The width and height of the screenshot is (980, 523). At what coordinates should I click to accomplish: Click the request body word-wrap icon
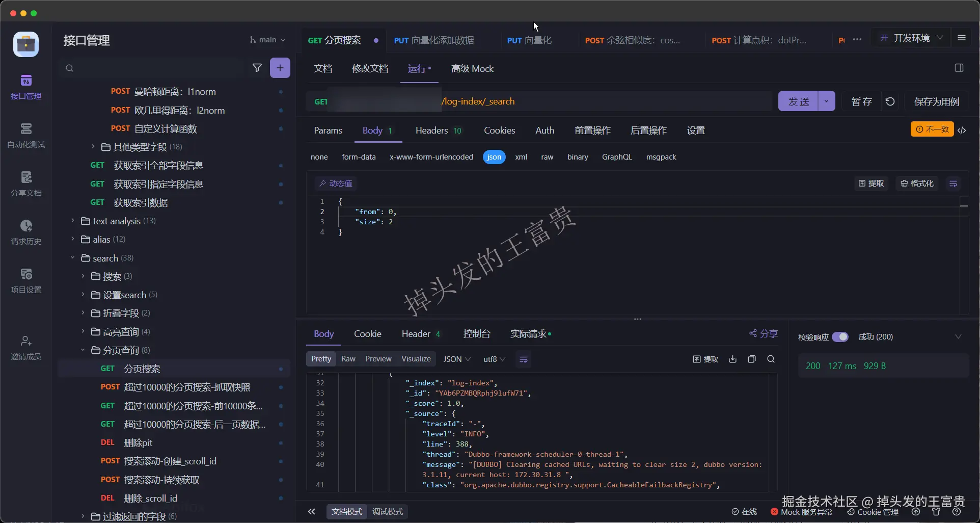pos(954,184)
